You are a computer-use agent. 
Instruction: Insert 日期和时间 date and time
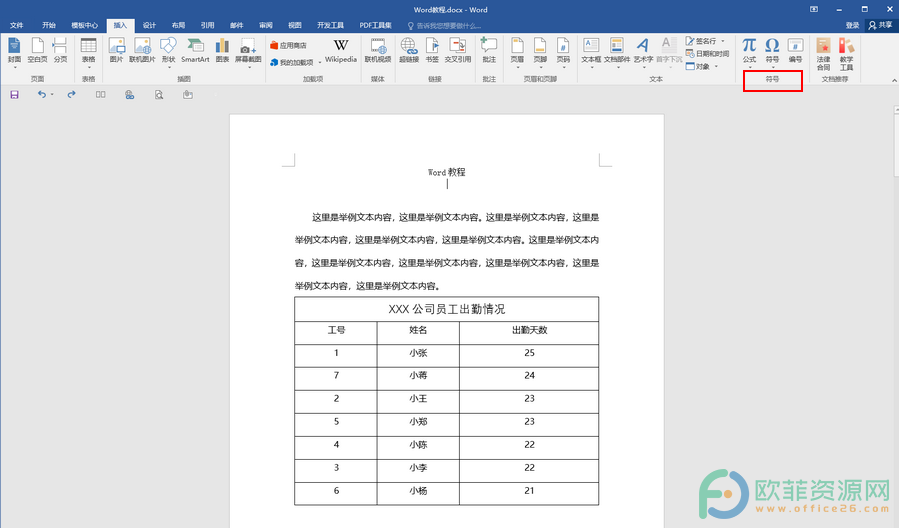click(708, 53)
